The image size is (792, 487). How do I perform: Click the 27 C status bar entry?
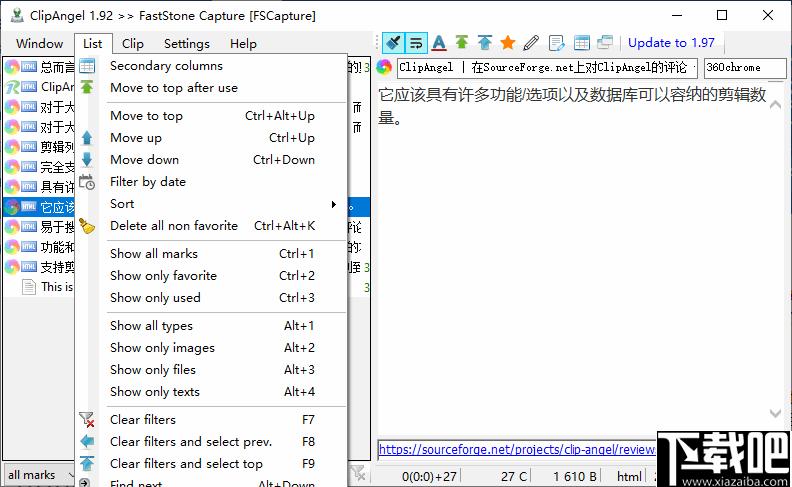point(514,476)
